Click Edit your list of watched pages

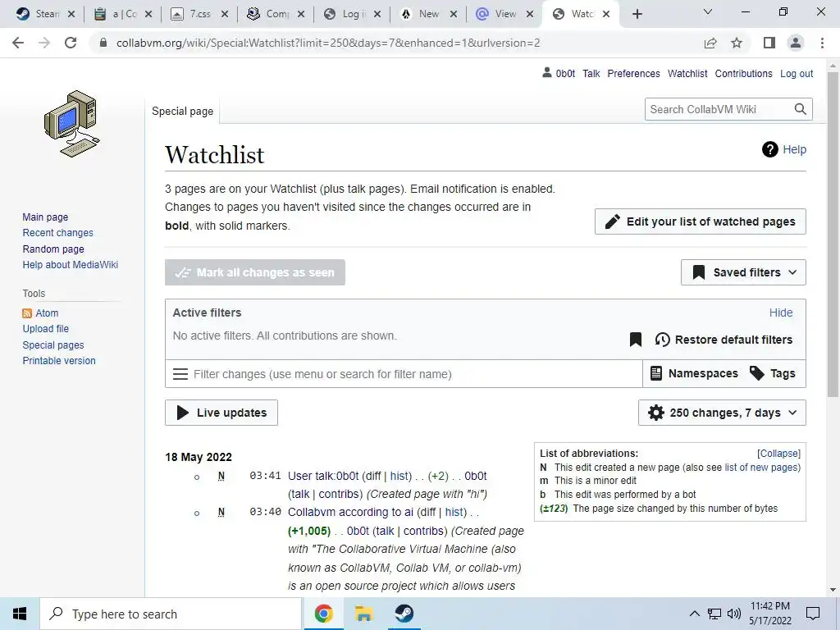click(x=701, y=221)
